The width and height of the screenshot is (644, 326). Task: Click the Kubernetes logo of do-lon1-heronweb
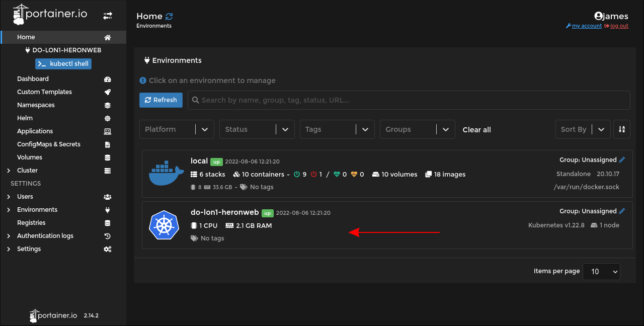click(164, 225)
